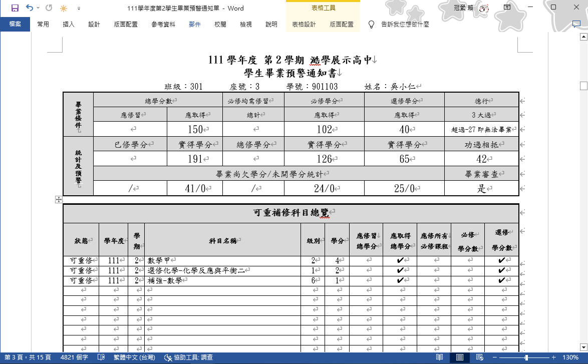Click the cell containing 24/0
This screenshot has height=364, width=588.
(x=324, y=189)
